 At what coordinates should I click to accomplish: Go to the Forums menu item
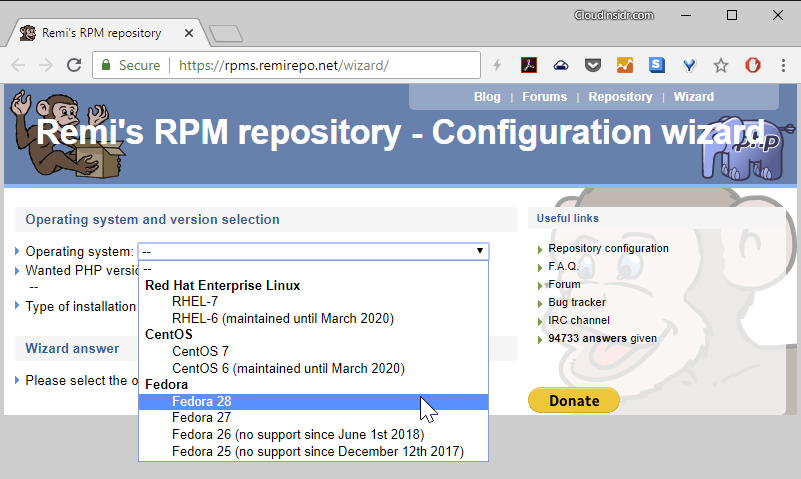click(544, 97)
